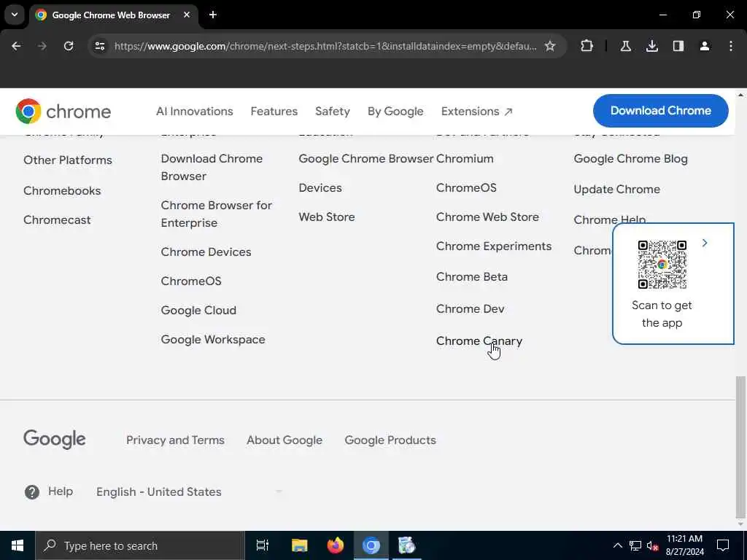Click the Chrome logo in header
747x560 pixels.
tap(63, 111)
